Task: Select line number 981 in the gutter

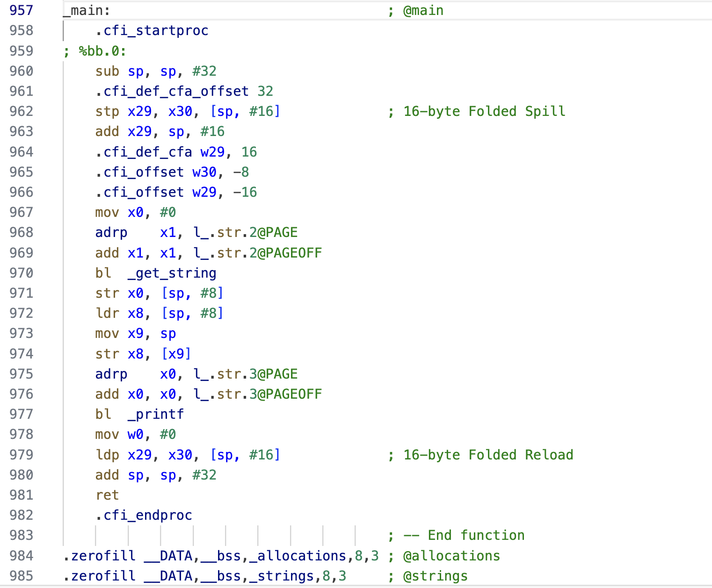Action: 22,495
